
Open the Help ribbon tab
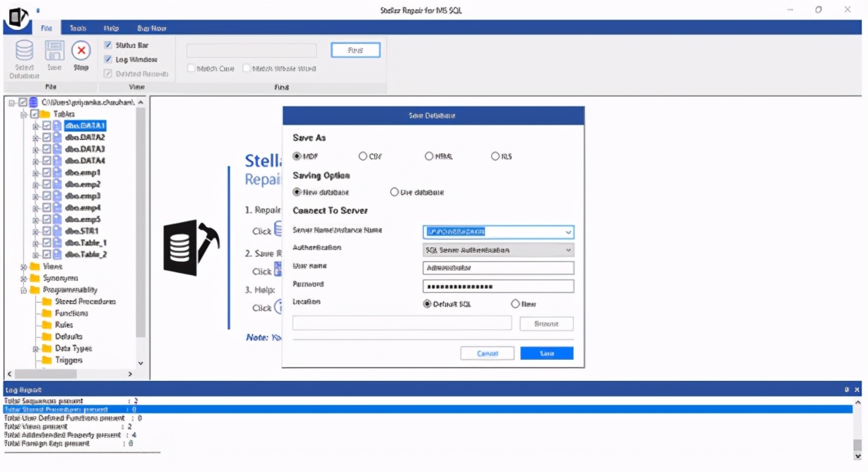(x=111, y=29)
